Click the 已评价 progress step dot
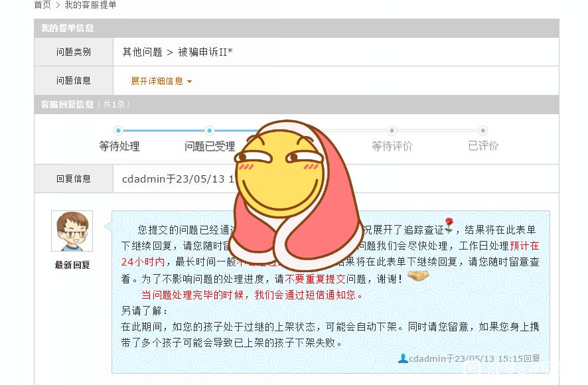The image size is (588, 385). [x=483, y=131]
